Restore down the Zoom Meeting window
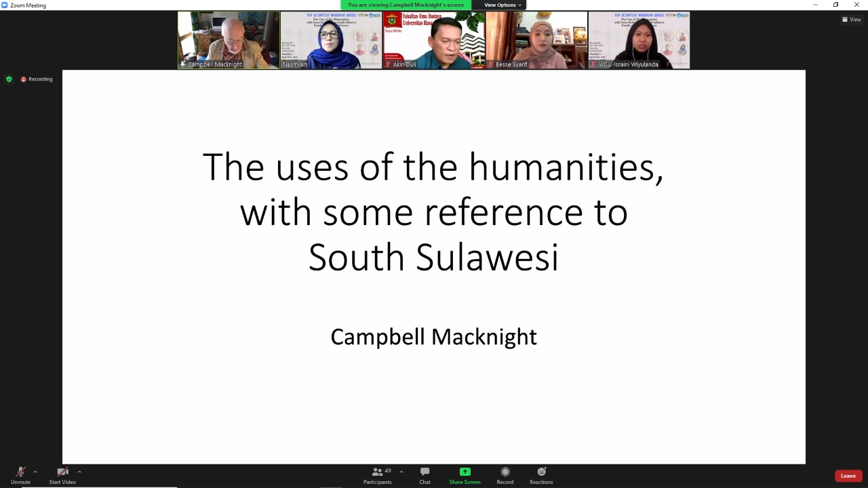 click(835, 5)
